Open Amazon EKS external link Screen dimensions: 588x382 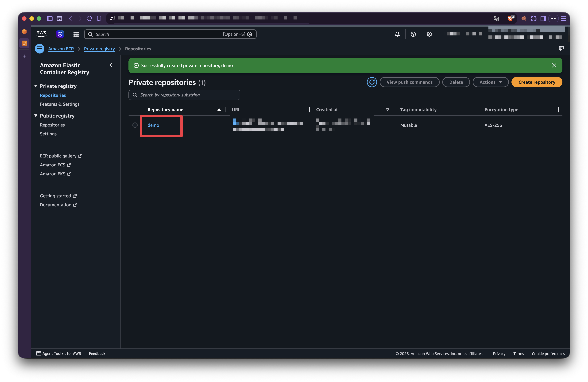pyautogui.click(x=56, y=174)
